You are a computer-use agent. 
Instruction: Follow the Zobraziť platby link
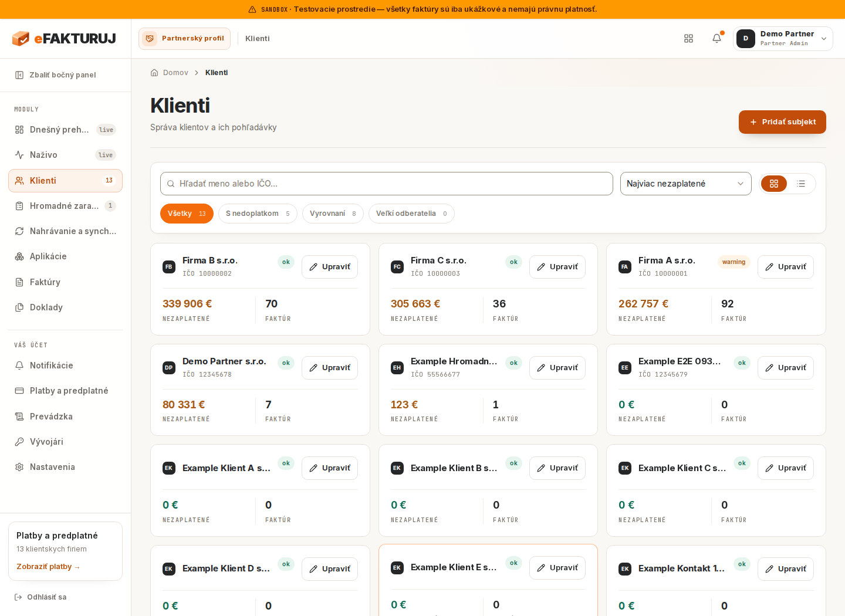point(48,567)
